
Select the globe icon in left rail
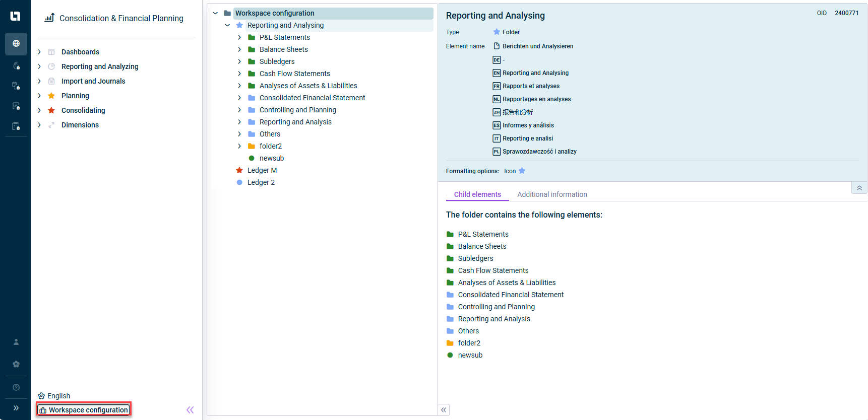pos(16,43)
